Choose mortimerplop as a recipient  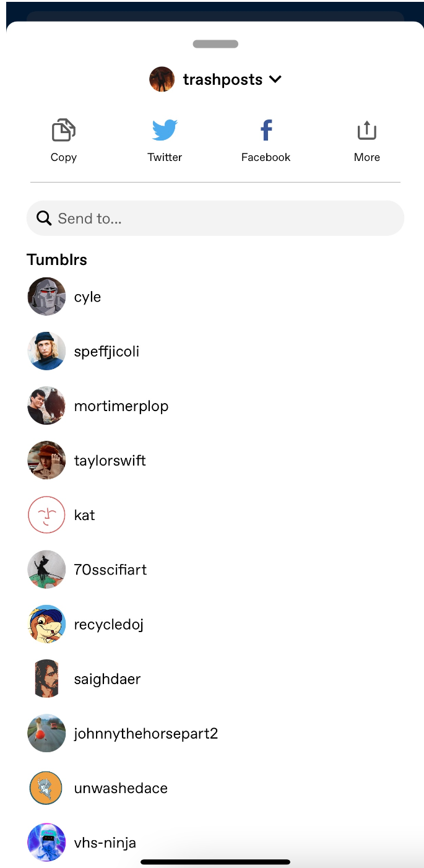(121, 406)
